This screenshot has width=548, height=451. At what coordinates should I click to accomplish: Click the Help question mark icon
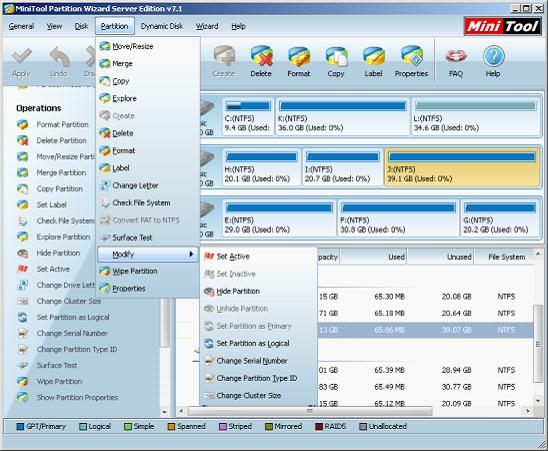493,56
